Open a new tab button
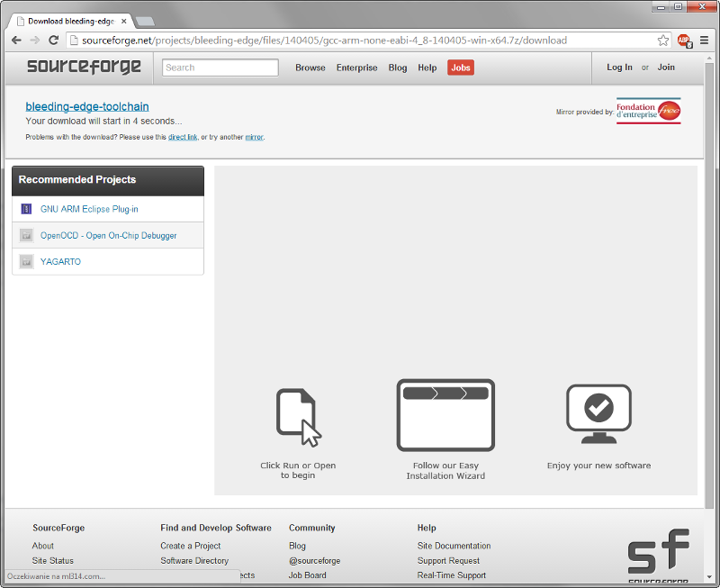 tap(145, 21)
